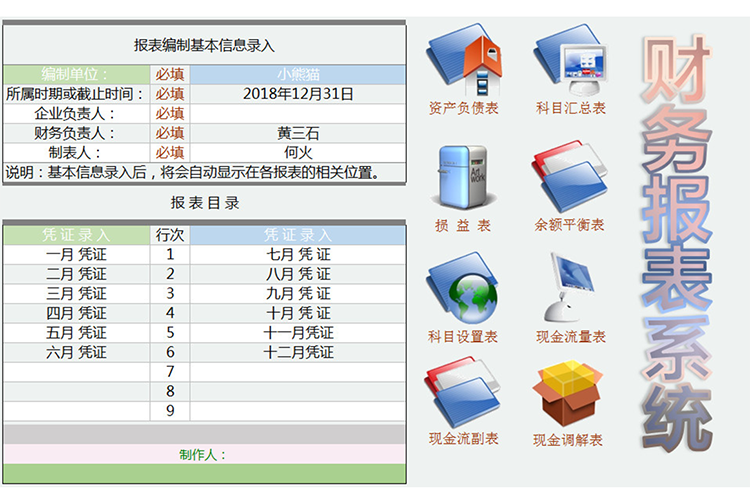
Task: Open the 六月 凭证 voucher entry
Action: 76,352
